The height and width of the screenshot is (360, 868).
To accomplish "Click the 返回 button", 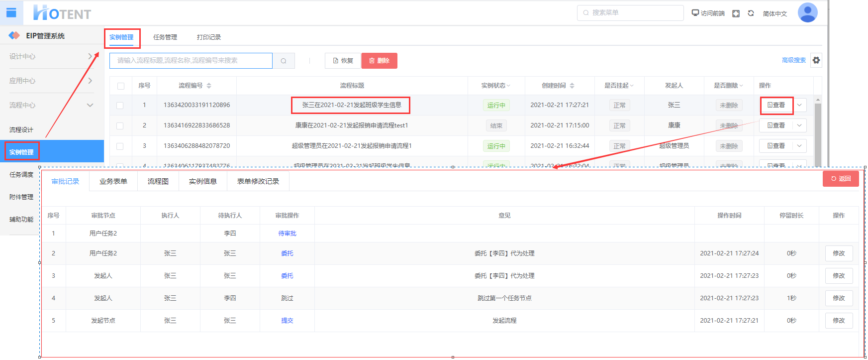I will coord(841,179).
